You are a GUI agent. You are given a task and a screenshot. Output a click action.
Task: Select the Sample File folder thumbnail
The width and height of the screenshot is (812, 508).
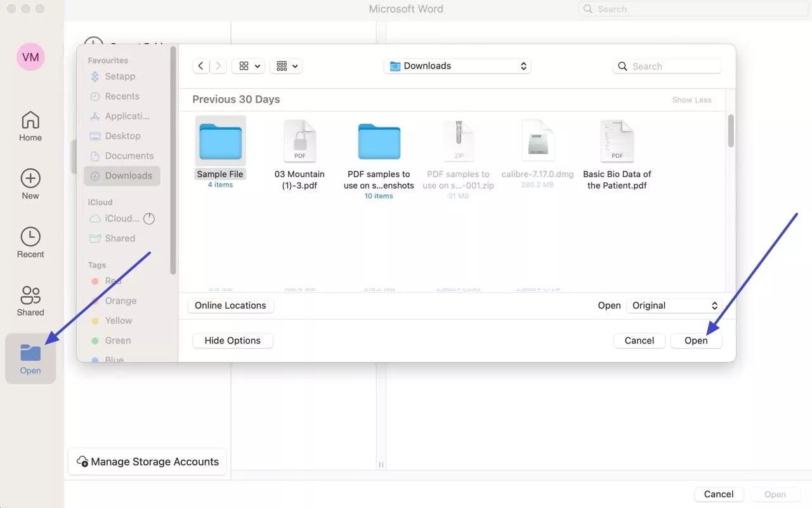tap(220, 140)
